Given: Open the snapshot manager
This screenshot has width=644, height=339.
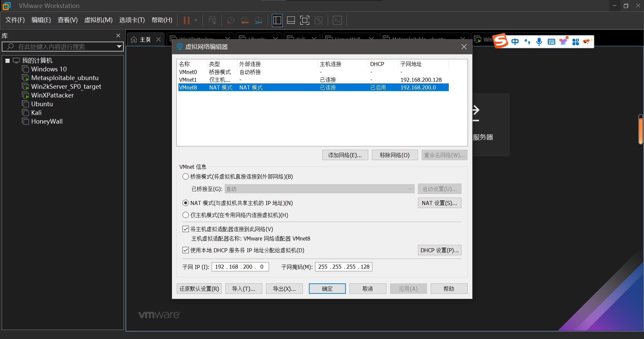Looking at the screenshot, I should click(x=259, y=20).
